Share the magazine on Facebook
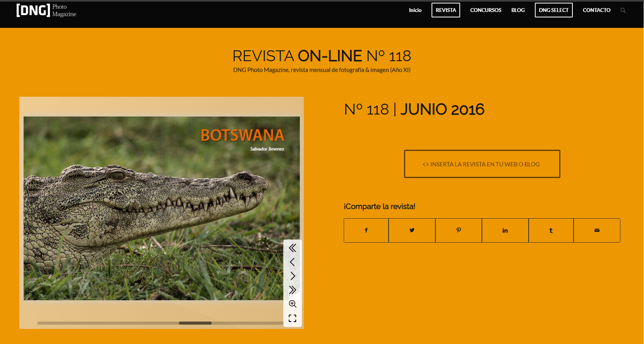Viewport: 644px width, 344px height. click(x=366, y=230)
